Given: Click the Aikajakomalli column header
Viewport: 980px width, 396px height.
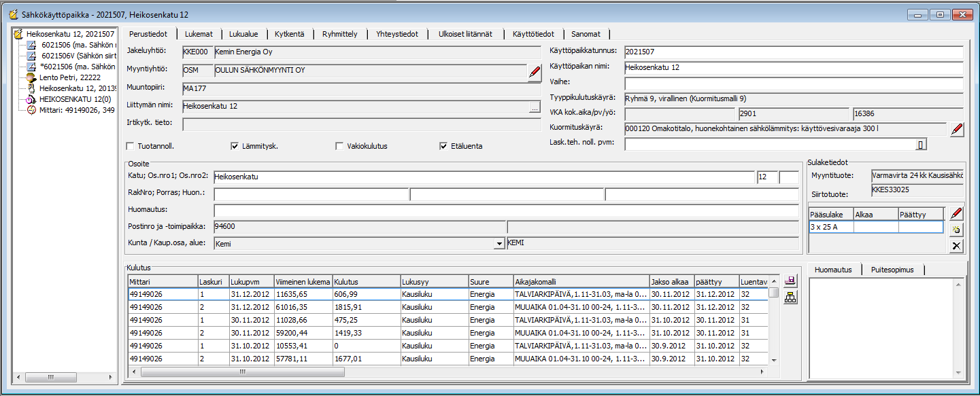Looking at the screenshot, I should point(581,281).
